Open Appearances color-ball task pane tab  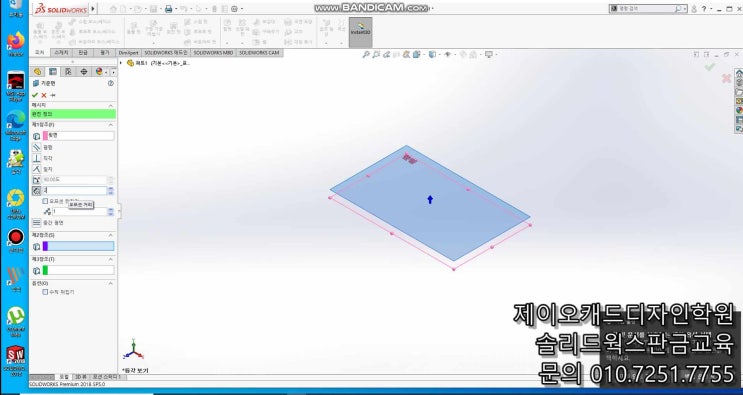[x=739, y=110]
